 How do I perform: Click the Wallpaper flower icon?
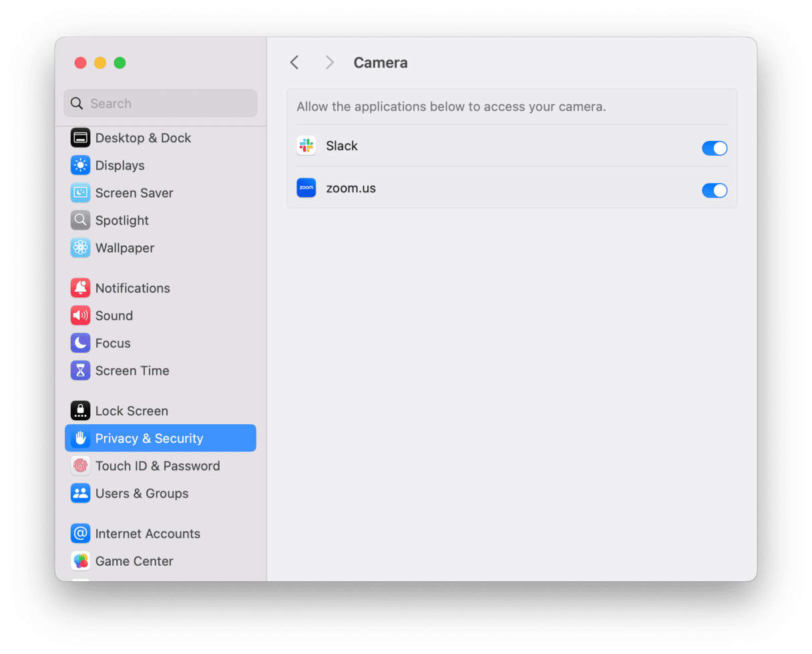click(80, 248)
